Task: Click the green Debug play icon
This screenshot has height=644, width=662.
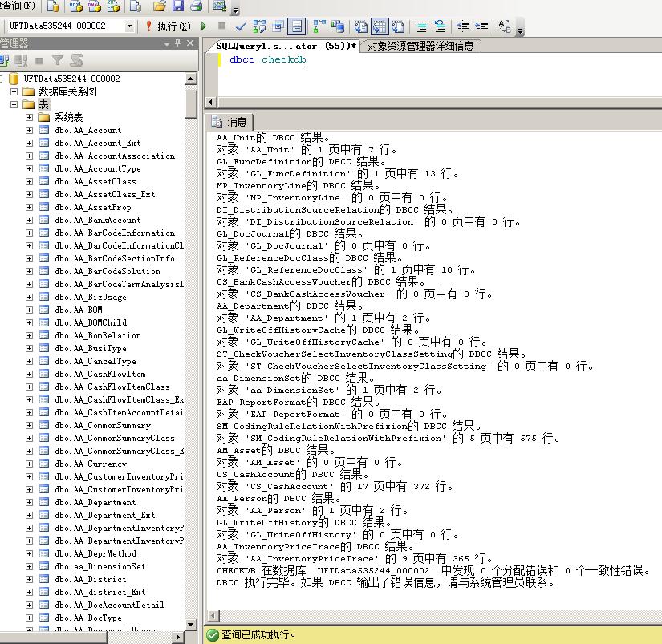Action: (204, 26)
